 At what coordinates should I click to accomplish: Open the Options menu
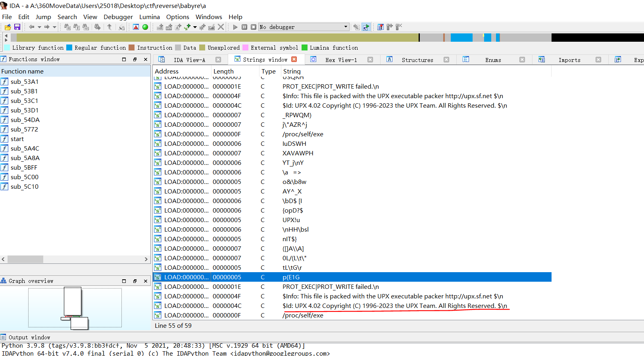pos(178,17)
